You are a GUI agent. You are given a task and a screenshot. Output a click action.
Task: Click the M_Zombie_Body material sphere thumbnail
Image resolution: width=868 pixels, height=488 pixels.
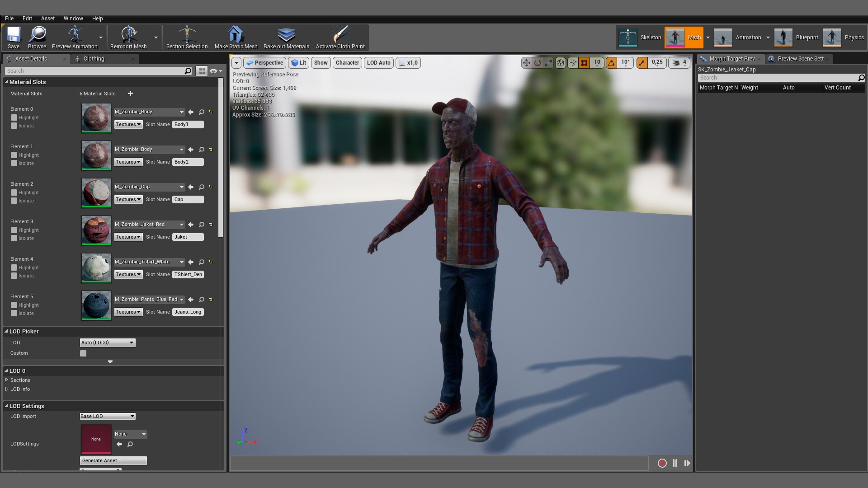point(95,118)
